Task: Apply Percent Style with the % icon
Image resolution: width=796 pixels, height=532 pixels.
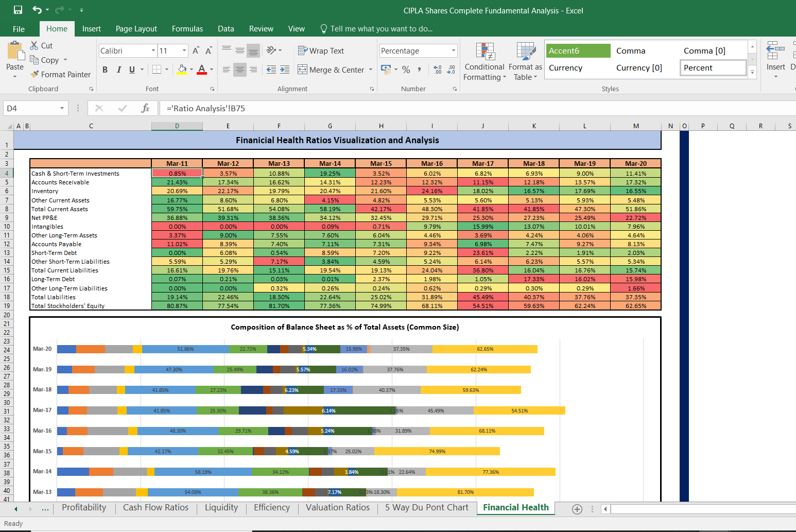Action: pos(406,70)
